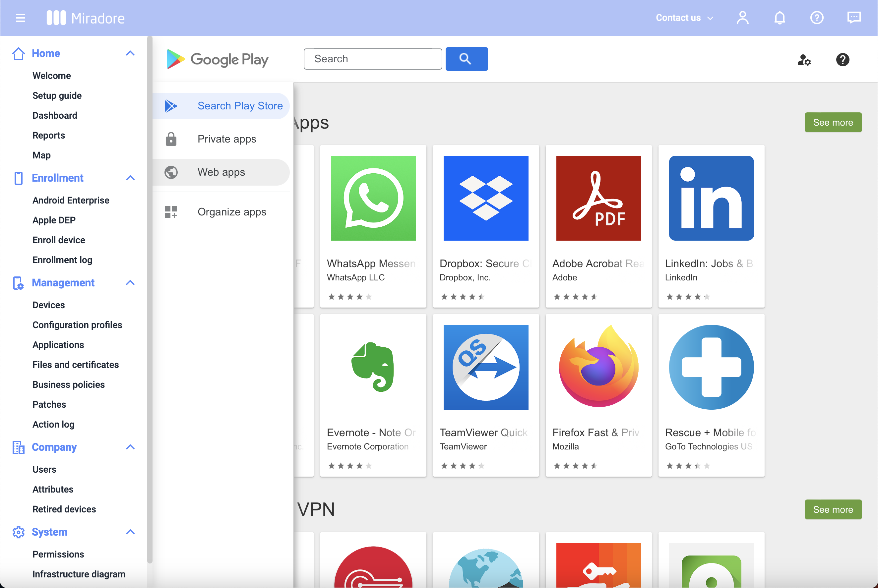Click the Organize apps grid icon
Viewport: 878px width, 588px height.
[x=171, y=212]
